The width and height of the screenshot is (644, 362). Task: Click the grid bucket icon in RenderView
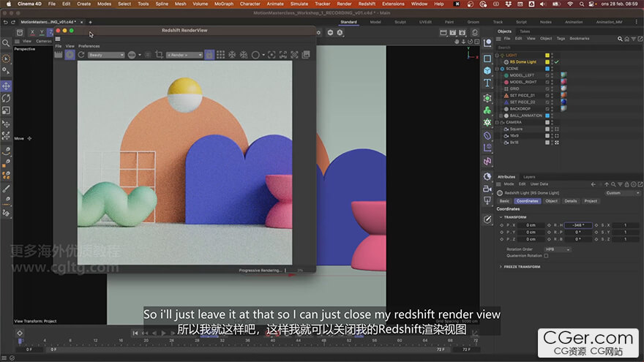click(220, 55)
